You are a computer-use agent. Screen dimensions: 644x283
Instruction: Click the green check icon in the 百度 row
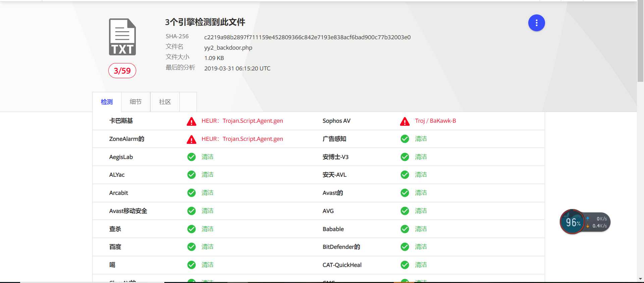tap(192, 247)
